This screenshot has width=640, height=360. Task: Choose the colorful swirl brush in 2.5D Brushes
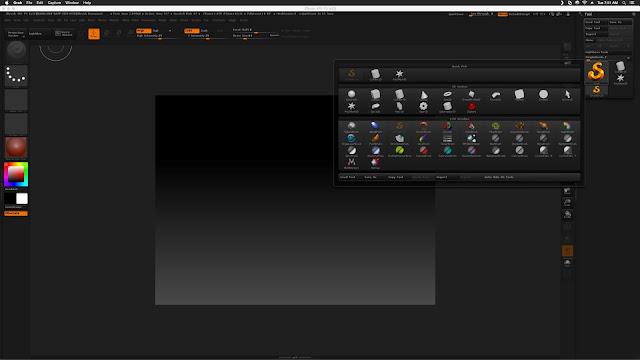[447, 127]
